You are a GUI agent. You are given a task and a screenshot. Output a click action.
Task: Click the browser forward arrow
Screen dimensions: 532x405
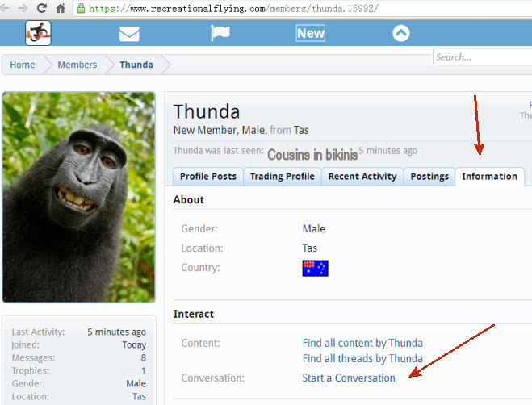tap(23, 8)
